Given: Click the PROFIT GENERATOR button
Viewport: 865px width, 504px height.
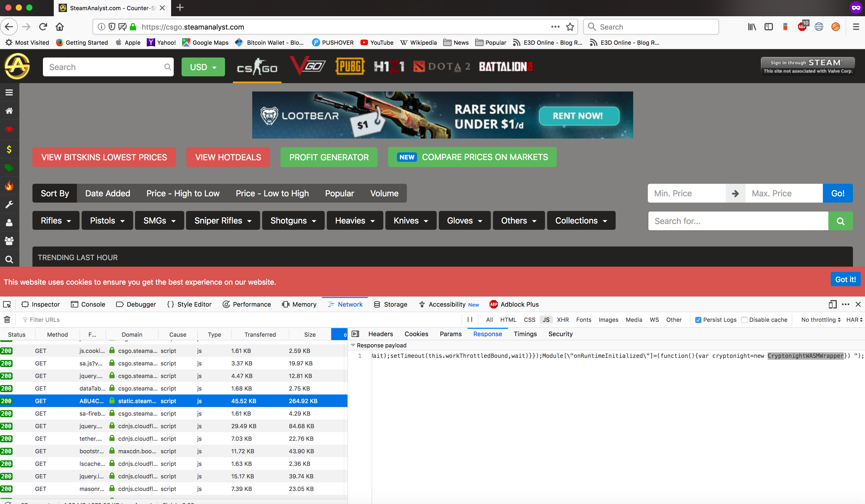Looking at the screenshot, I should click(x=329, y=157).
